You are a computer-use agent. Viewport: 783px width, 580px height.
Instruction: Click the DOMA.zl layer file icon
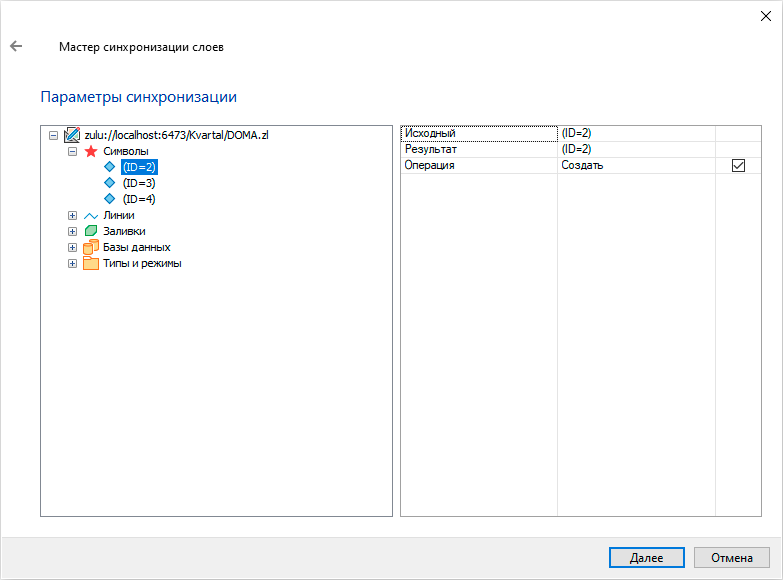[x=72, y=135]
